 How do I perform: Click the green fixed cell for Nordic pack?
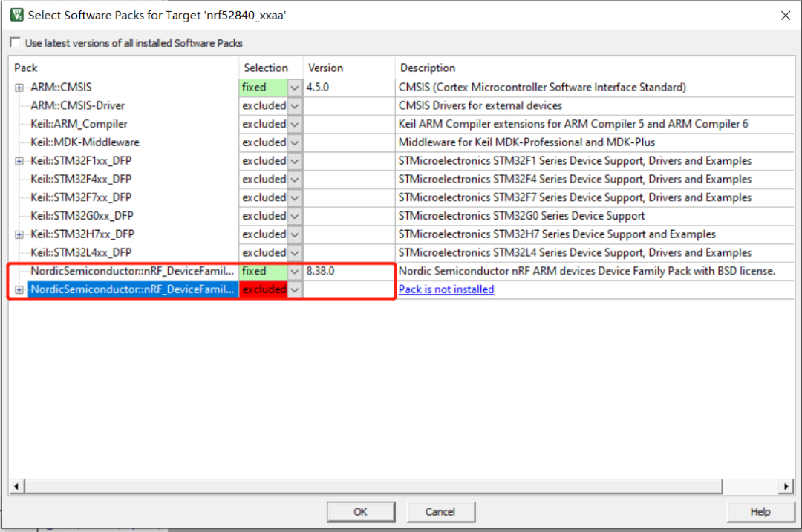[264, 272]
